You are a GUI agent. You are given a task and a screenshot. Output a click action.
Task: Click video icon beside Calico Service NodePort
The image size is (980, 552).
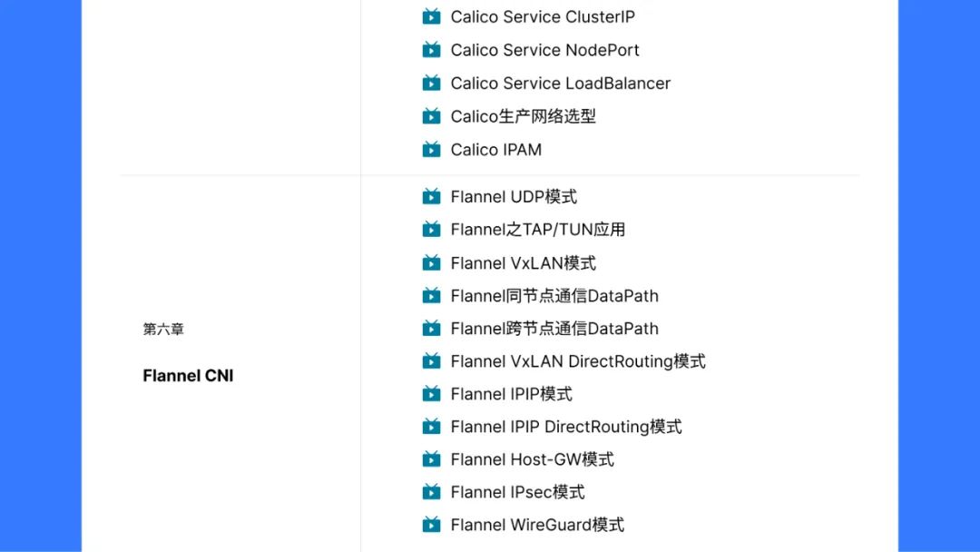tap(431, 49)
